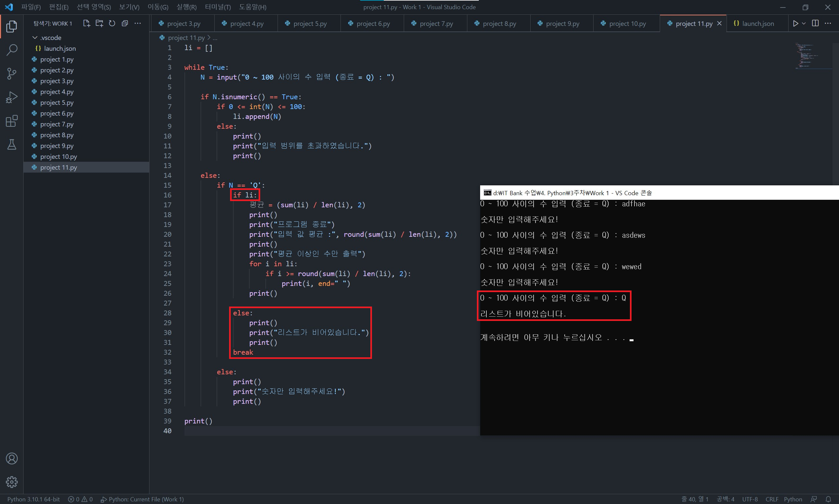The width and height of the screenshot is (839, 504).
Task: Open the Source Control view
Action: click(x=11, y=73)
